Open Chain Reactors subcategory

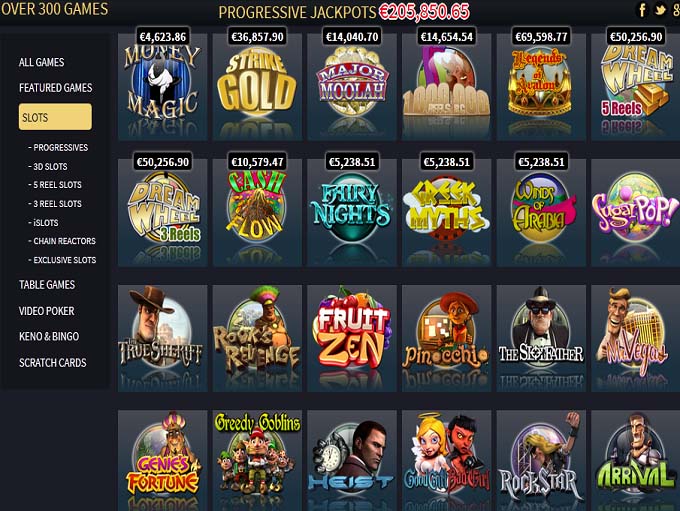tap(62, 241)
